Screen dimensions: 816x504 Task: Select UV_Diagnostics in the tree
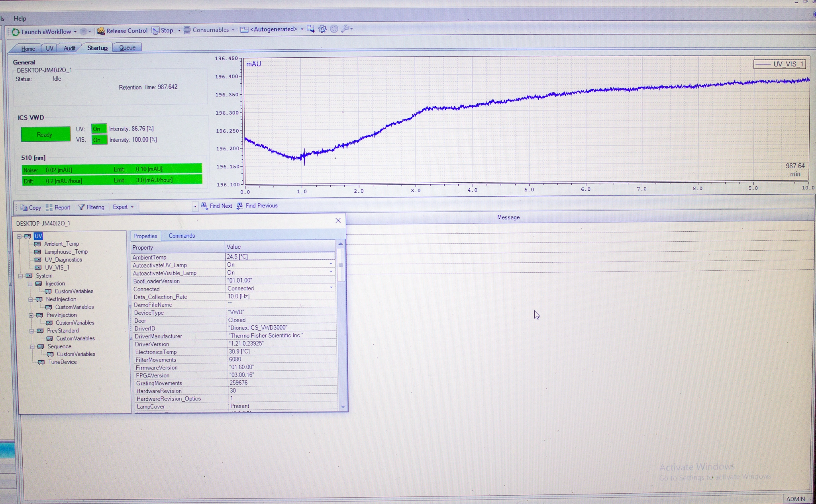click(63, 260)
